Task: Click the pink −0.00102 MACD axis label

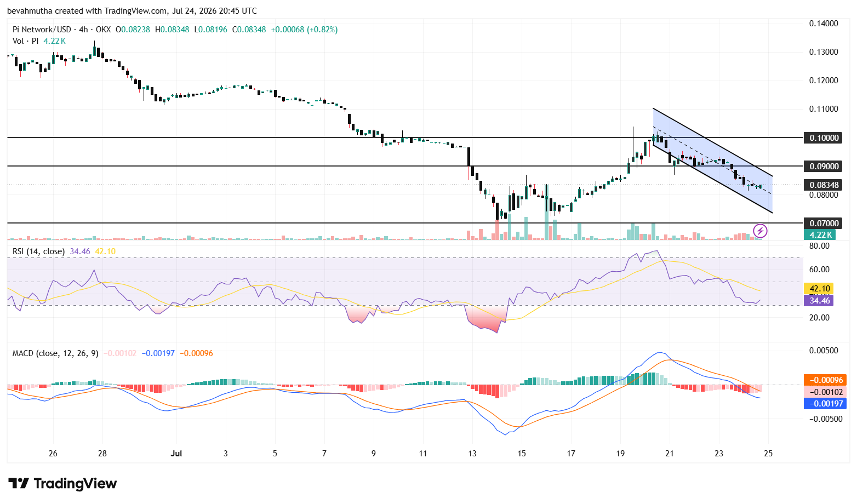Action: (x=825, y=392)
